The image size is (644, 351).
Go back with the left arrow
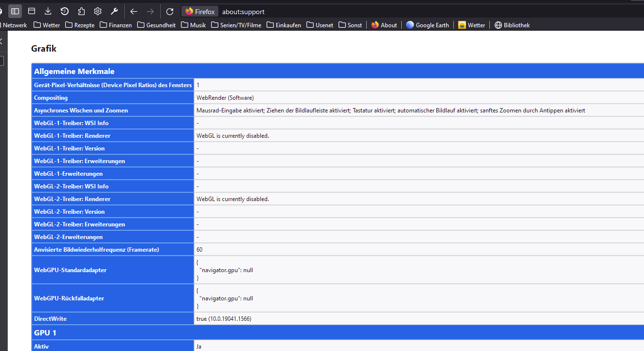pyautogui.click(x=134, y=11)
